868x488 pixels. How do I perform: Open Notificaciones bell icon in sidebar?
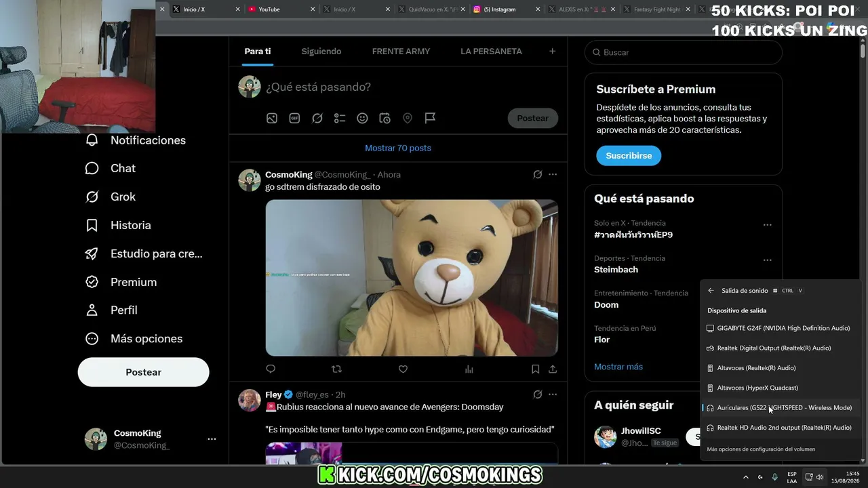tap(92, 140)
